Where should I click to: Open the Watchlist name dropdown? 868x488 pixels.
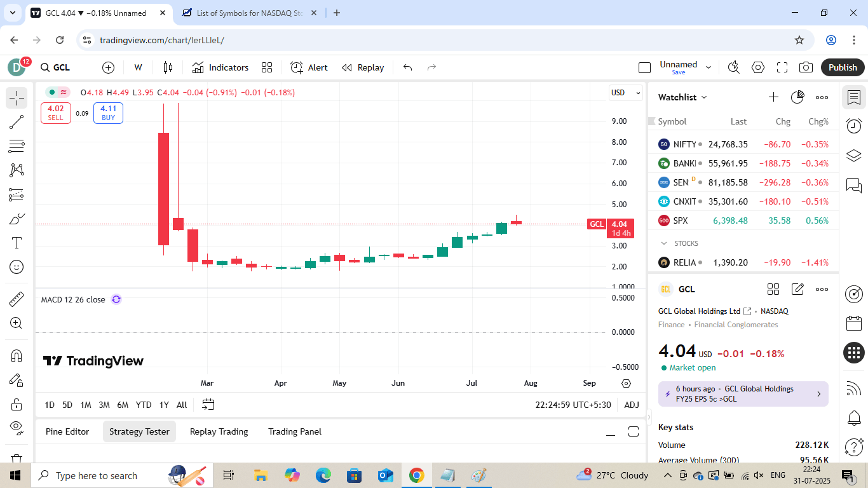(x=682, y=97)
